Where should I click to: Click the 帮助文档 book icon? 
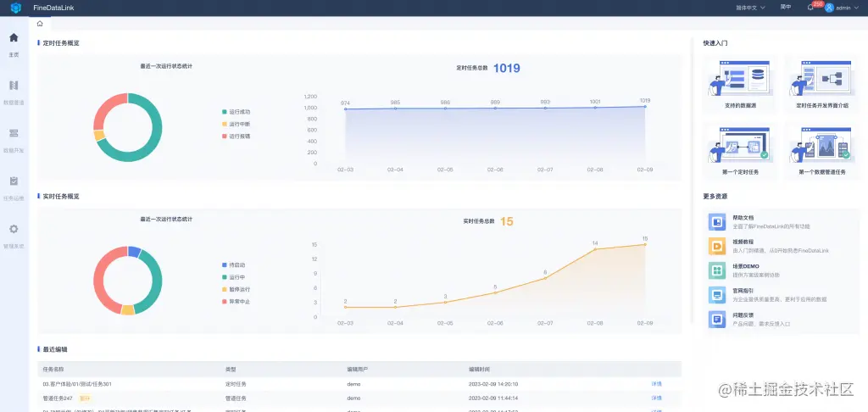tap(717, 222)
